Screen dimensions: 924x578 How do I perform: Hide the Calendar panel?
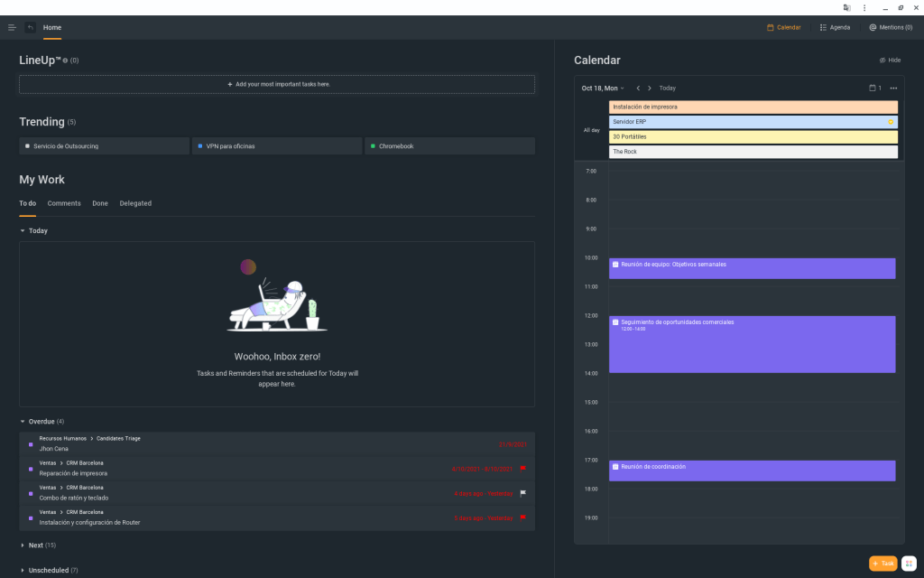point(890,61)
